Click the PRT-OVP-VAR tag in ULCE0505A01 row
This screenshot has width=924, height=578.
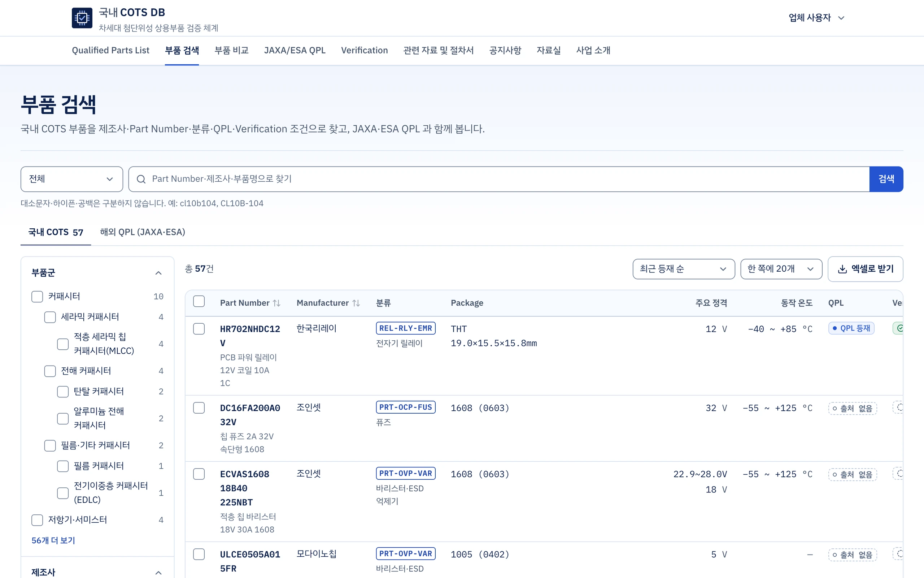point(405,554)
